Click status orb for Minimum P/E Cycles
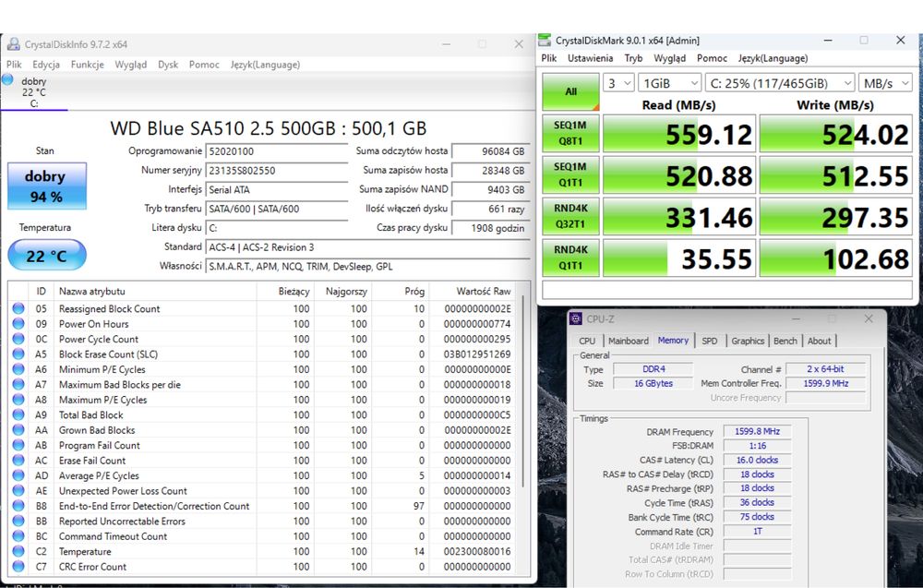 pos(18,369)
